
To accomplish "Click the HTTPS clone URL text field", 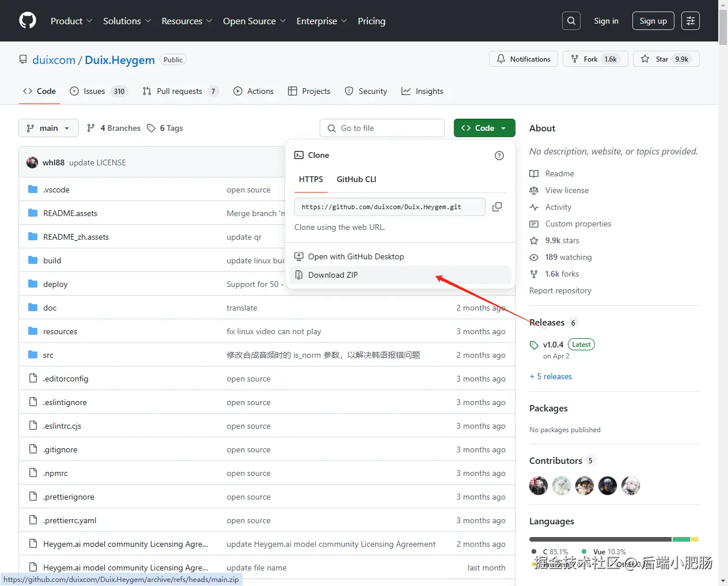I will coord(389,207).
